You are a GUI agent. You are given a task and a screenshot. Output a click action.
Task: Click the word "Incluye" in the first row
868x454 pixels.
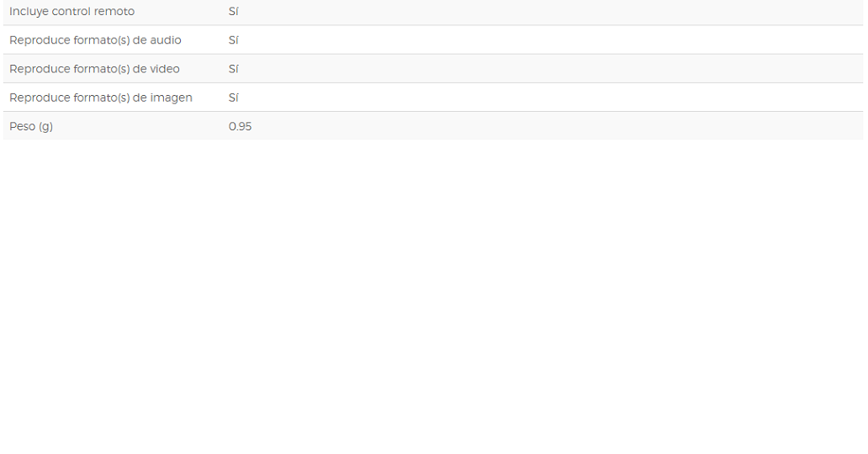pos(29,12)
